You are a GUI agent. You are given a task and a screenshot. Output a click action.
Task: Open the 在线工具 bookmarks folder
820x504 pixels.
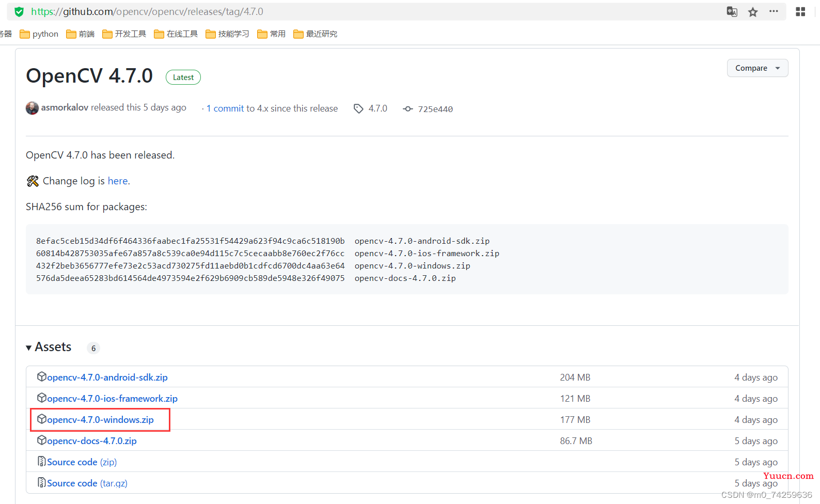coord(176,34)
